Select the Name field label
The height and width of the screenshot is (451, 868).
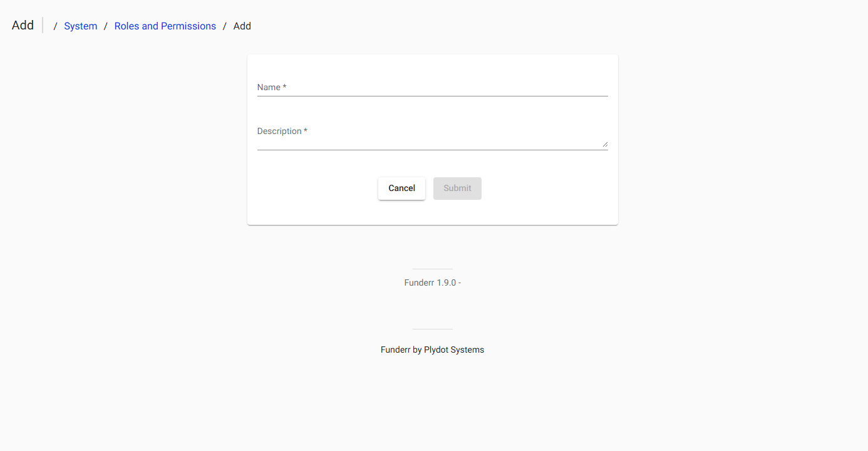(269, 87)
